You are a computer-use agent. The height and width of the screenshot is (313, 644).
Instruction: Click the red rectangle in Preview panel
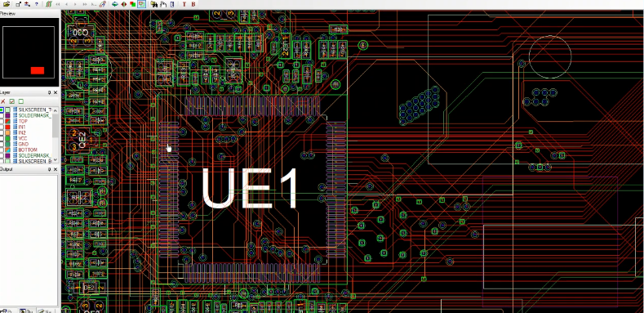[x=38, y=70]
